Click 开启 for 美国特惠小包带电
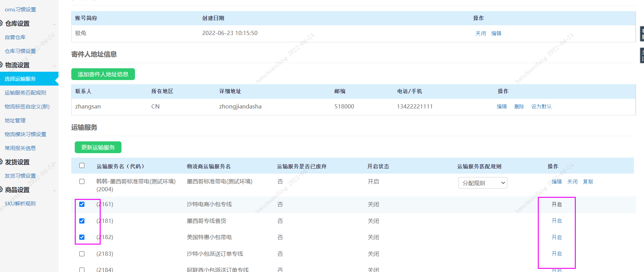Viewport: 644px width, 272px height. 557,238
